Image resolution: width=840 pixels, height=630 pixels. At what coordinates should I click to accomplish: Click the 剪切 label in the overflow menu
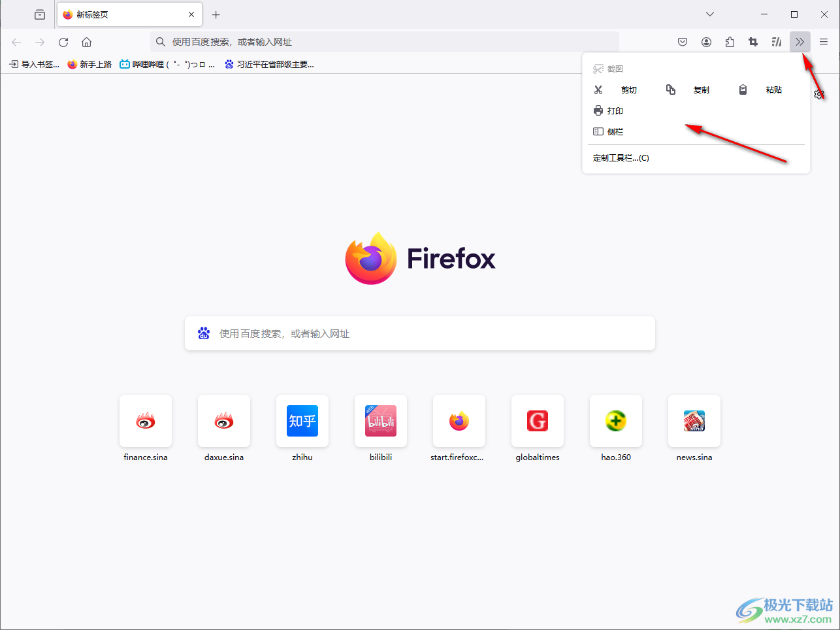click(629, 90)
